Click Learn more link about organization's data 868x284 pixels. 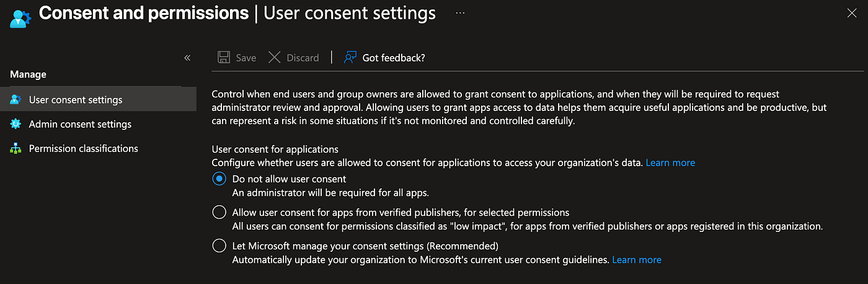click(x=670, y=163)
